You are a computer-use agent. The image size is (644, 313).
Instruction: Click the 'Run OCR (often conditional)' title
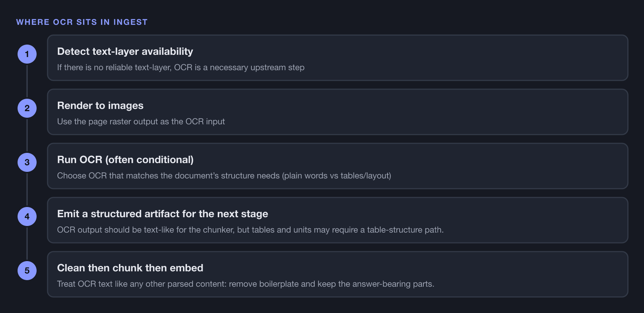tap(125, 160)
